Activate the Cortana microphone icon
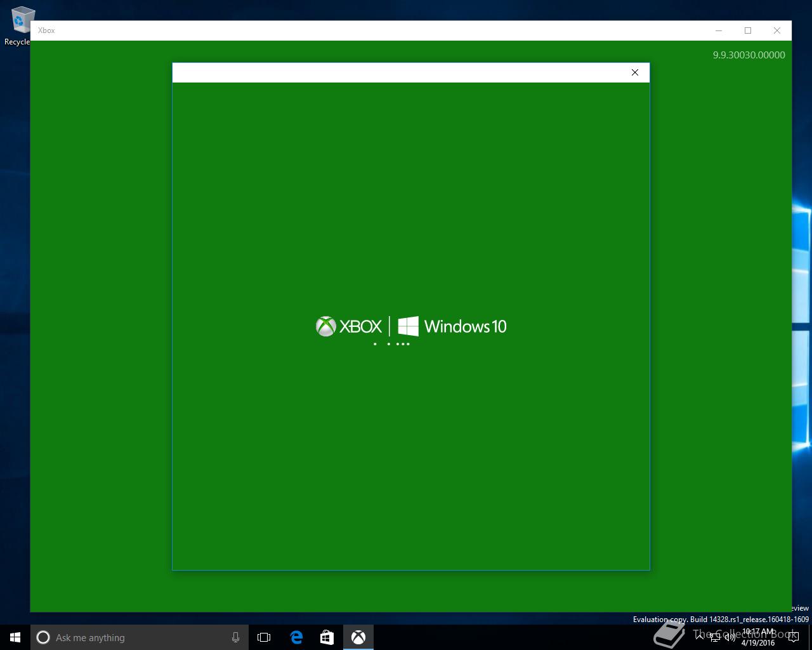The width and height of the screenshot is (812, 650). point(235,637)
